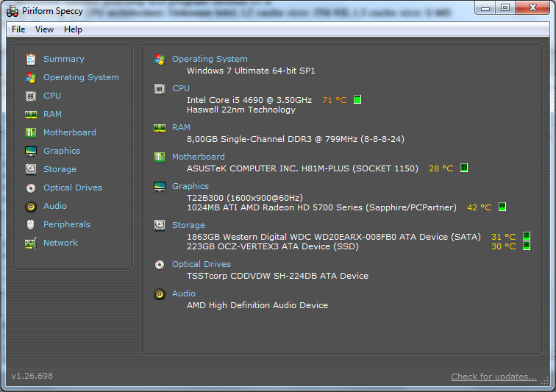Click the RAM heading link in summary
Image resolution: width=556 pixels, height=392 pixels.
(x=181, y=128)
